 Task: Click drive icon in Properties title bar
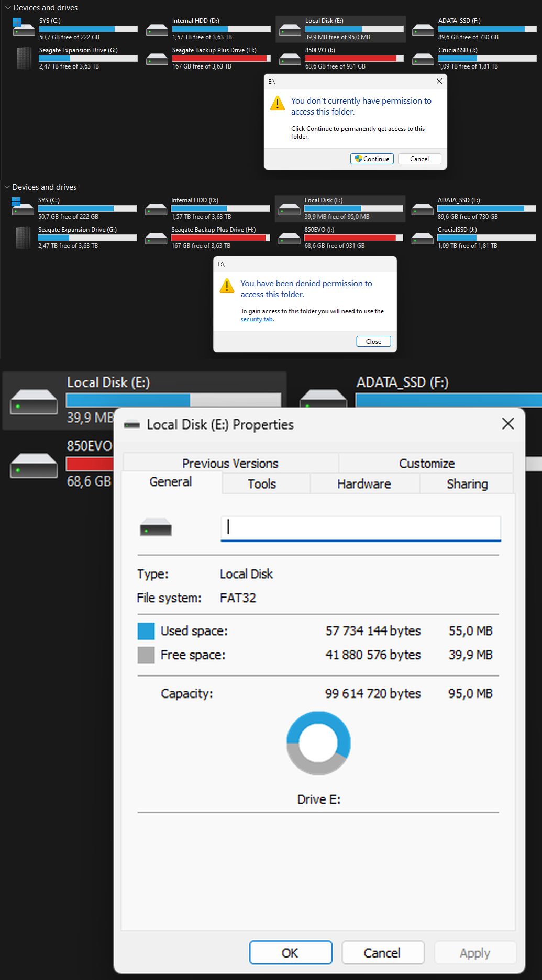132,424
